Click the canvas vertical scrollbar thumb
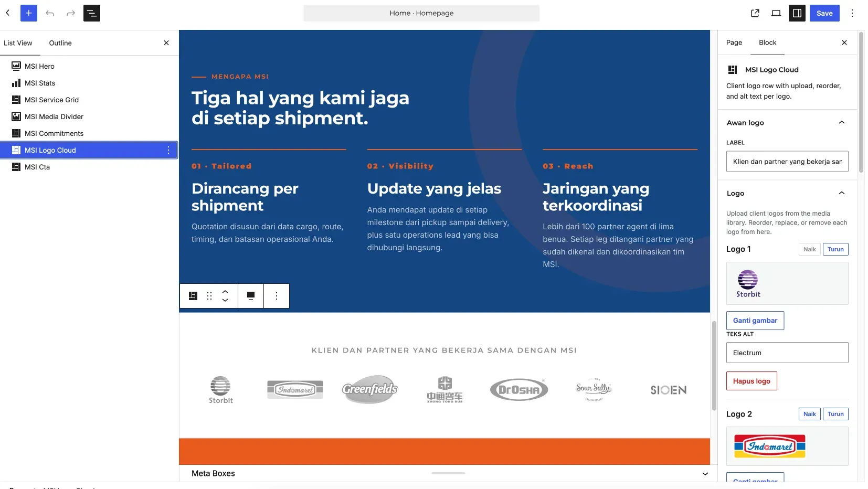 (714, 366)
